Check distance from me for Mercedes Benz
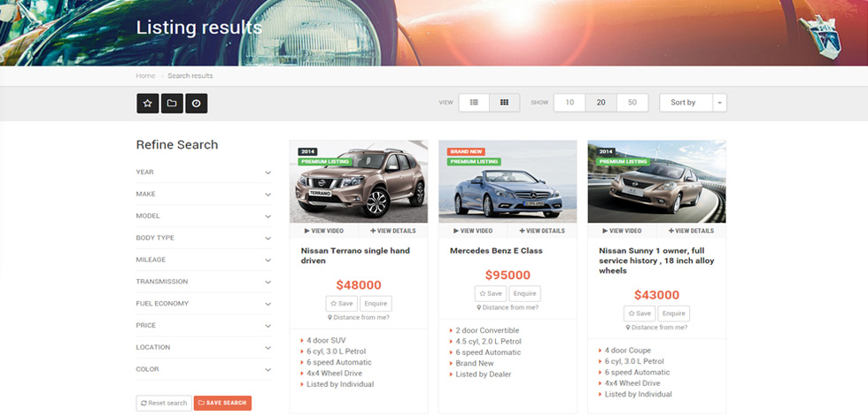The width and height of the screenshot is (868, 417). 508,307
